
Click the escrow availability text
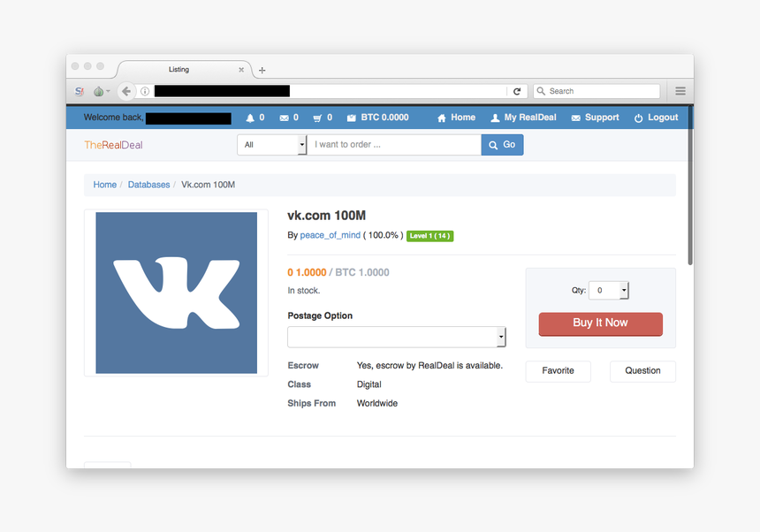coord(429,366)
